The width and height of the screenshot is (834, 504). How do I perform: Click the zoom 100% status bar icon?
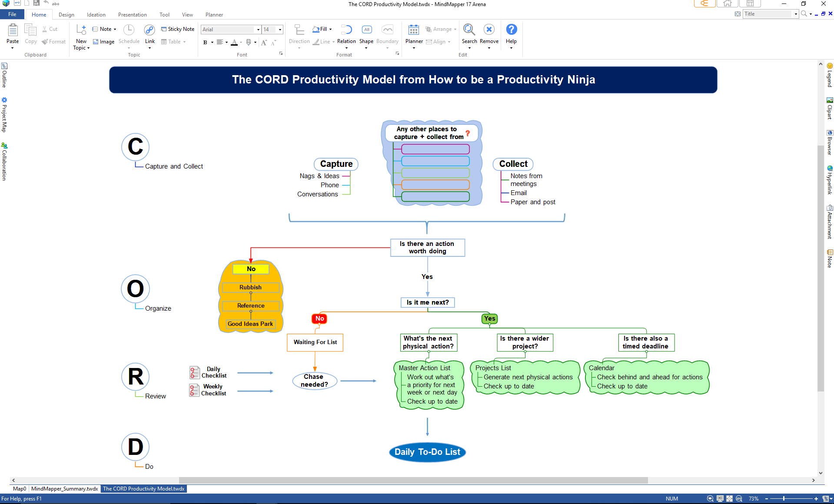tap(739, 499)
